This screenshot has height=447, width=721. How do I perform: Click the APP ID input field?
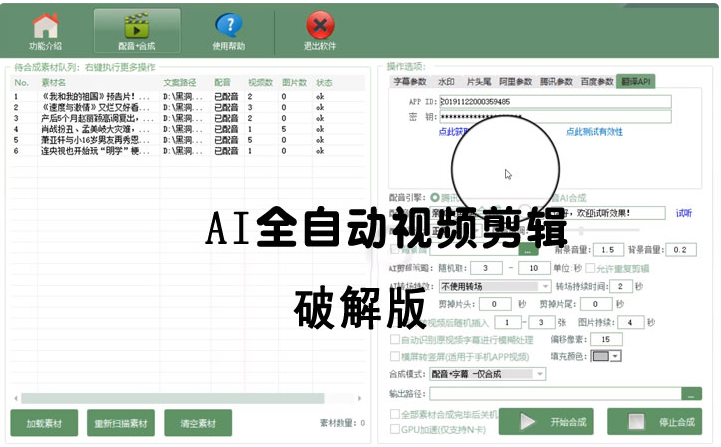tap(555, 102)
